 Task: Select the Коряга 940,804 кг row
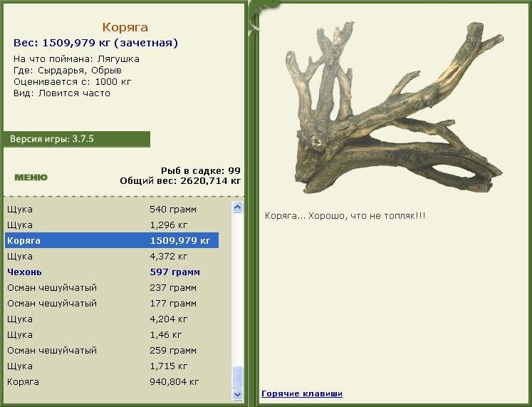point(112,381)
